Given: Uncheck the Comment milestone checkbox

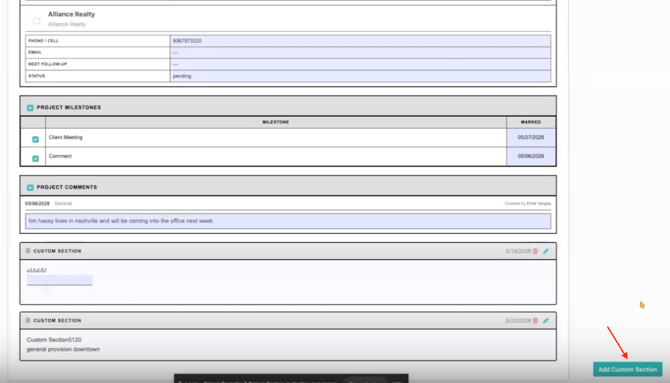Looking at the screenshot, I should 35,159.
